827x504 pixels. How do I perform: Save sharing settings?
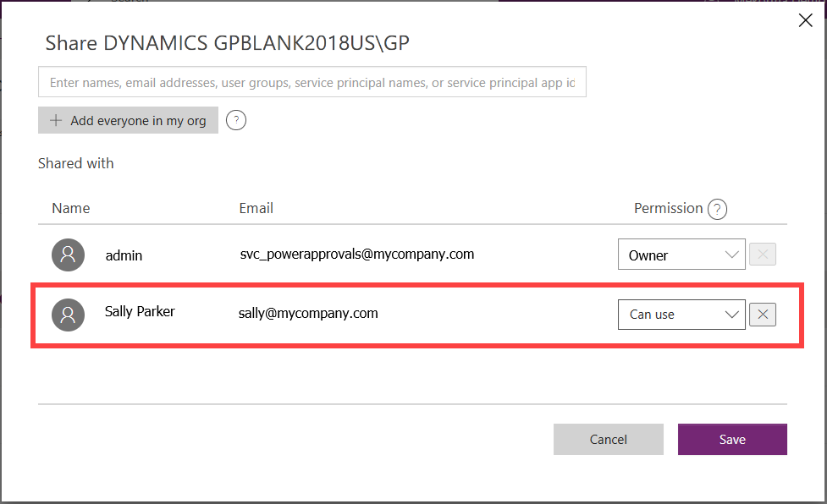732,439
